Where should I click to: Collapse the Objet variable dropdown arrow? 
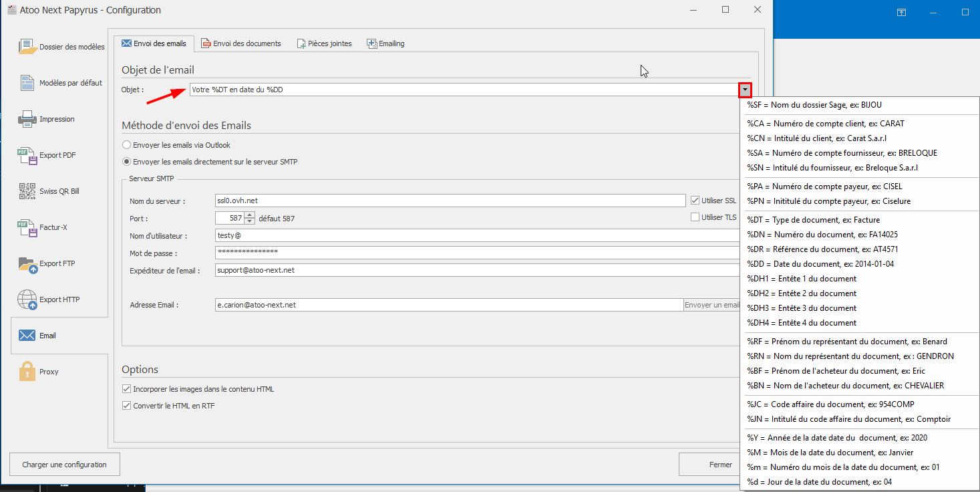coord(746,90)
